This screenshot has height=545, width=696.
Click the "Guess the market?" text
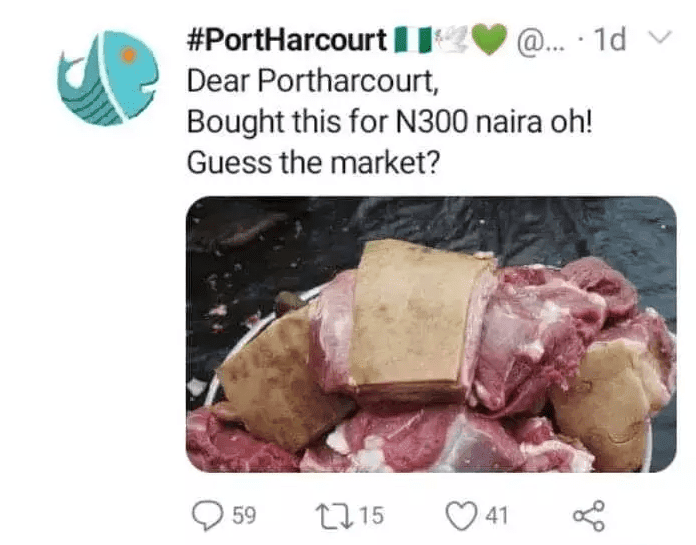point(313,163)
